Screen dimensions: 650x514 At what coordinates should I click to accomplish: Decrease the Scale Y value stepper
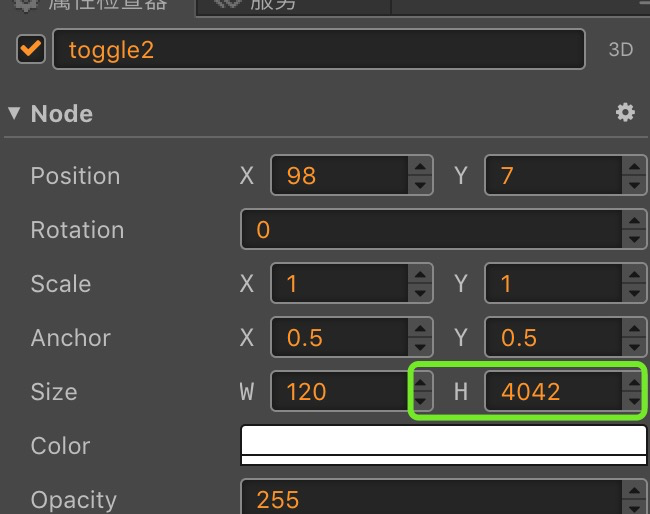(634, 293)
